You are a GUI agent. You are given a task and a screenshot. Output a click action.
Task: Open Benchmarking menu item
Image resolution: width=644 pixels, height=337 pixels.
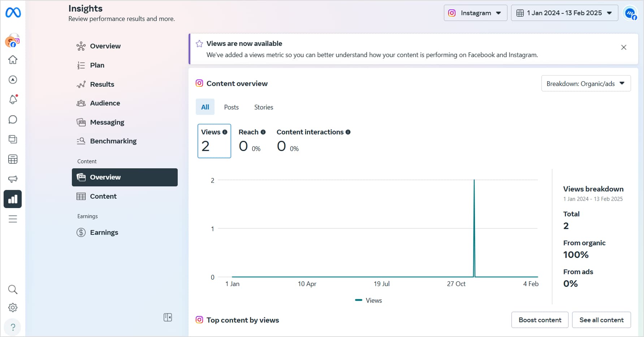125,141
